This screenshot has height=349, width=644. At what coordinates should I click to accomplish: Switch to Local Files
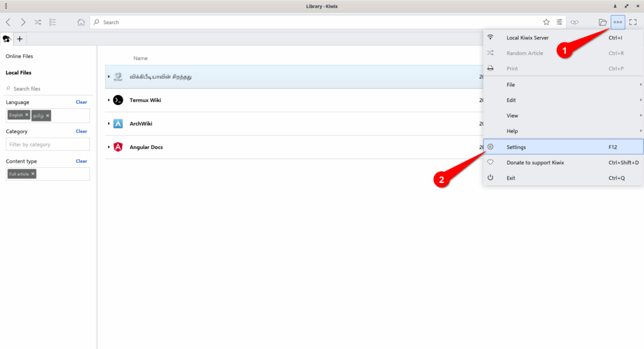18,73
